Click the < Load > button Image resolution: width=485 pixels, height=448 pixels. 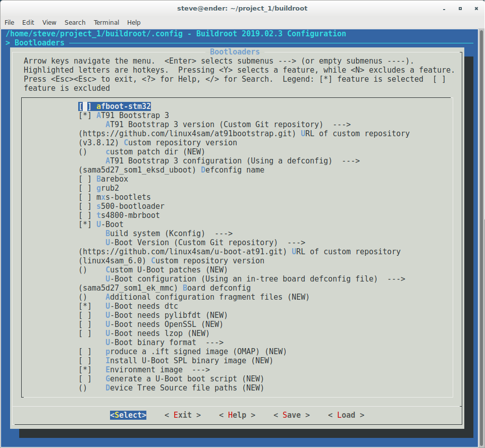click(346, 415)
